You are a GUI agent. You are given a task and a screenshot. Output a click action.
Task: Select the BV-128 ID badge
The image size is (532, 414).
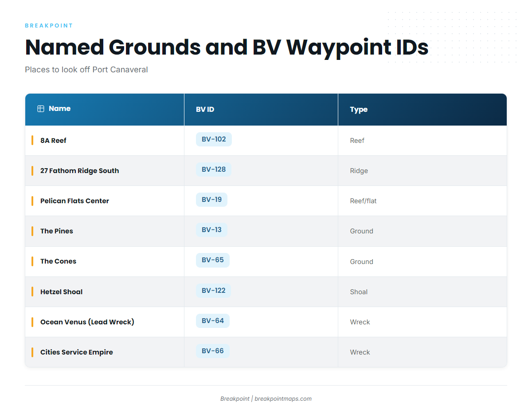[214, 170]
